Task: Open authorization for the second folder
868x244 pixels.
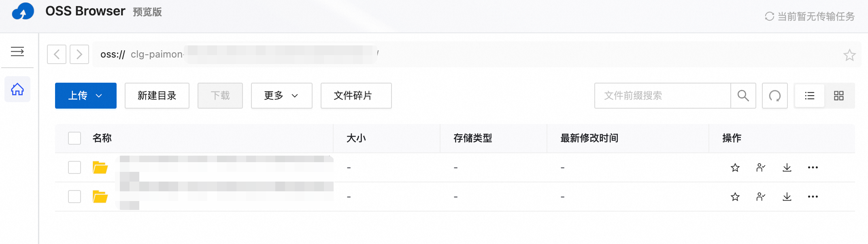Action: (761, 197)
